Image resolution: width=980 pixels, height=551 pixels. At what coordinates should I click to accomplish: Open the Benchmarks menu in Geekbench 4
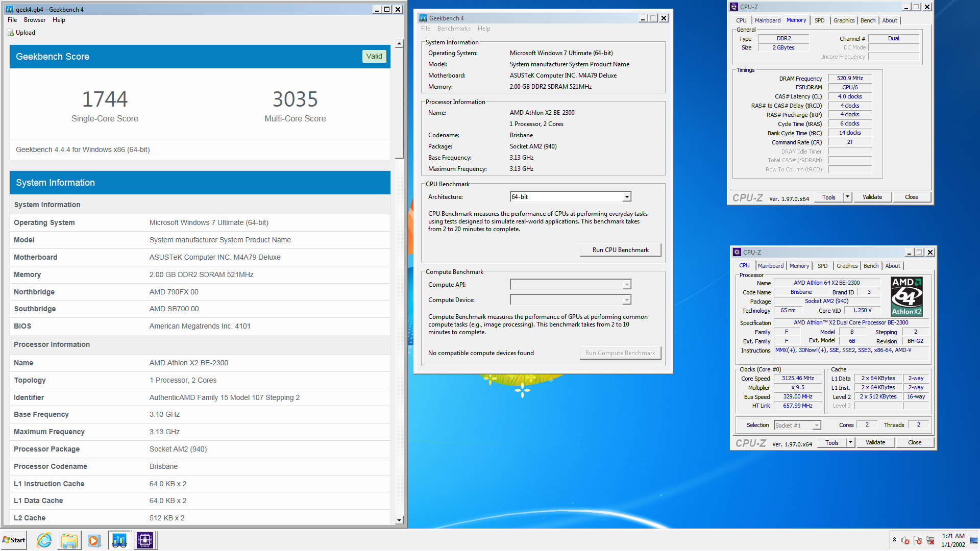point(454,29)
